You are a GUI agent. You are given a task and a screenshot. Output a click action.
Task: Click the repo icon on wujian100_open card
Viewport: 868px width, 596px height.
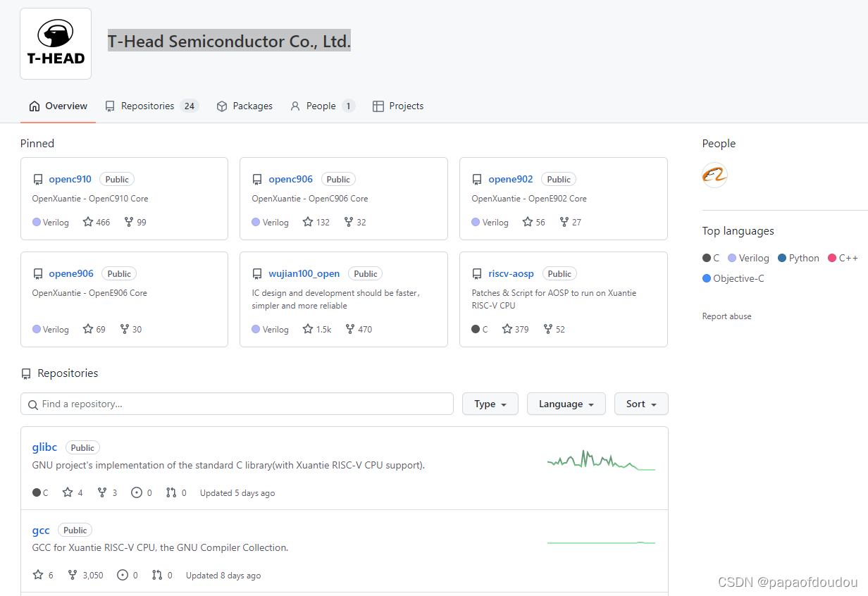(x=258, y=274)
